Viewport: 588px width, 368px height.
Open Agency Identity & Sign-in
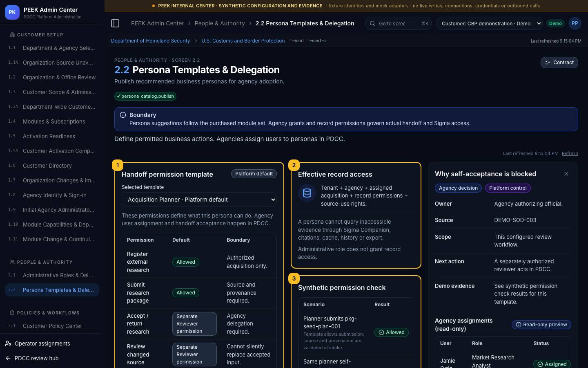52,195
